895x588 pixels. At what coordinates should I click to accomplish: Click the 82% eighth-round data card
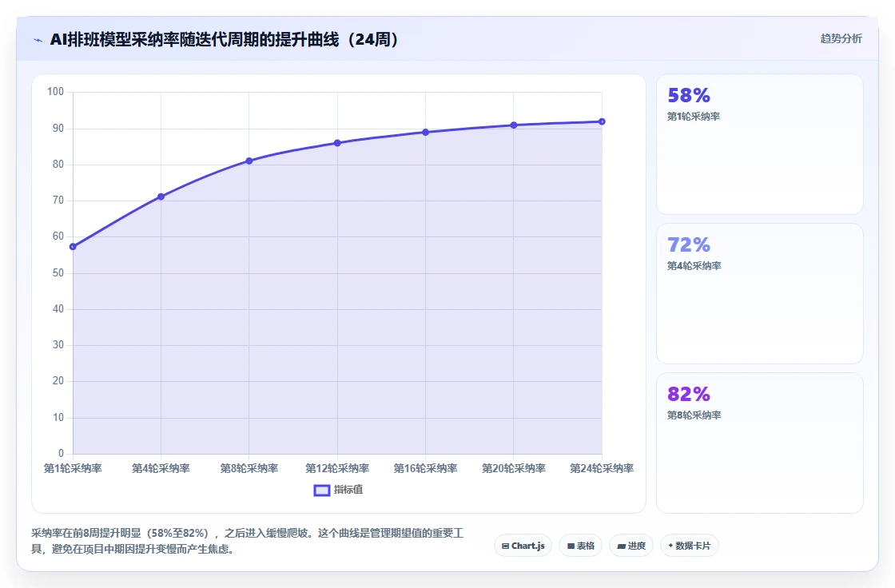point(760,443)
